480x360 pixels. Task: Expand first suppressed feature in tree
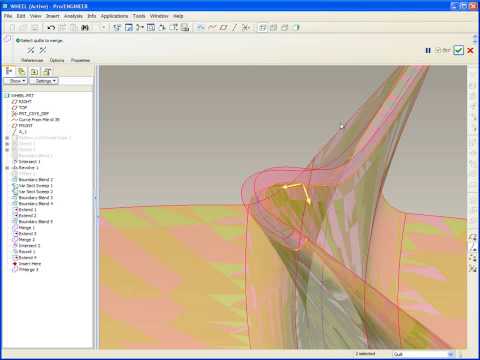pyautogui.click(x=7, y=138)
